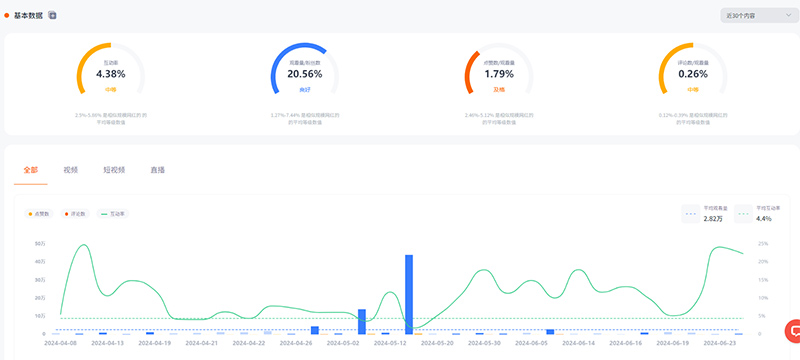
Task: Click the 2024-06-19 axis date
Action: point(672,343)
